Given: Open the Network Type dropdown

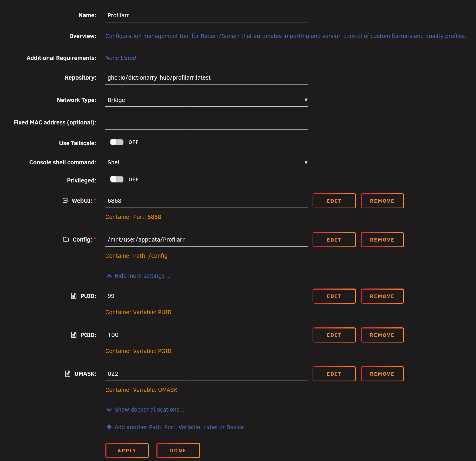Looking at the screenshot, I should click(x=207, y=100).
